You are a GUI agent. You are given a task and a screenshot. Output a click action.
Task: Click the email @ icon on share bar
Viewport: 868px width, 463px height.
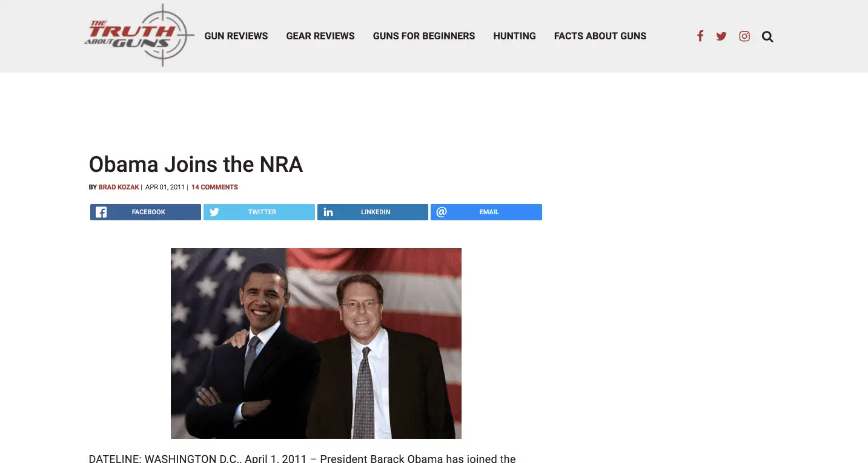click(442, 212)
